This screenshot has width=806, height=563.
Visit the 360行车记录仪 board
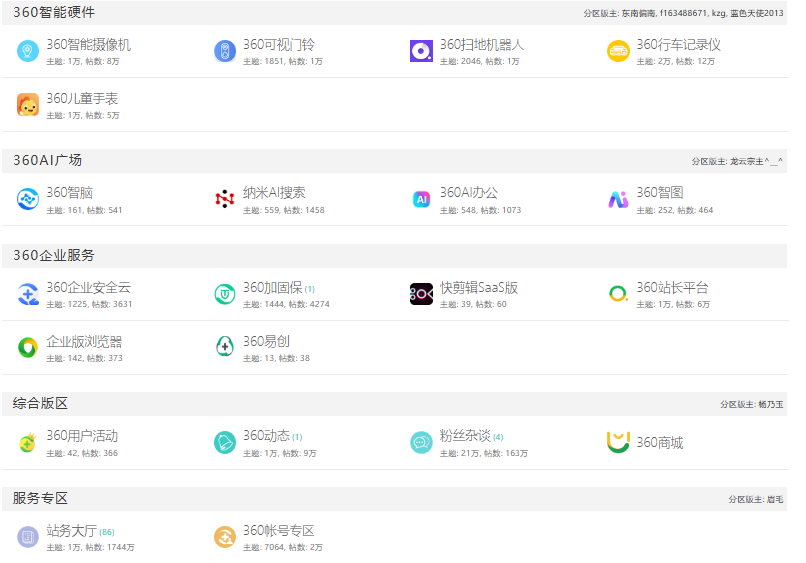679,45
